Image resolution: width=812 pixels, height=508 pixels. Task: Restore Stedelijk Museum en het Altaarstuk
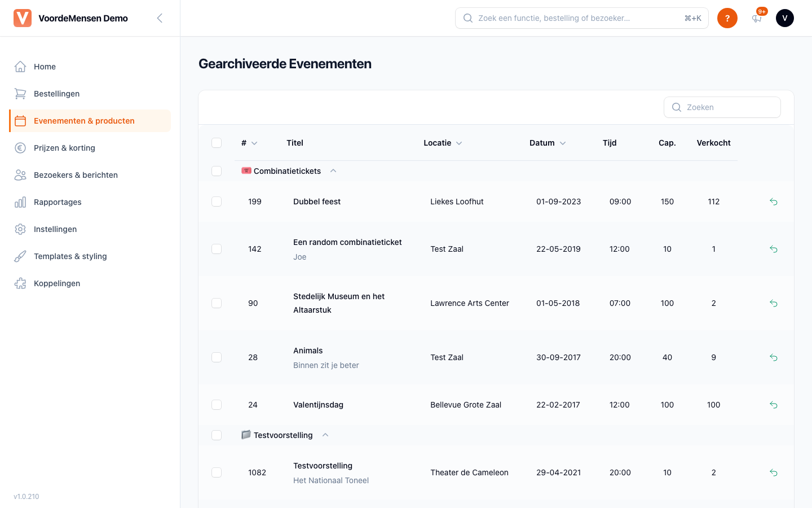coord(774,303)
